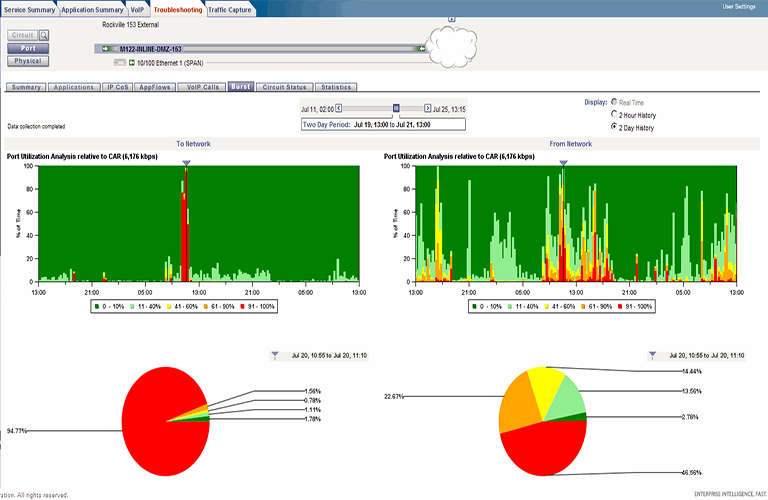This screenshot has height=500, width=768.
Task: Select the 2 Day History option
Action: click(613, 128)
